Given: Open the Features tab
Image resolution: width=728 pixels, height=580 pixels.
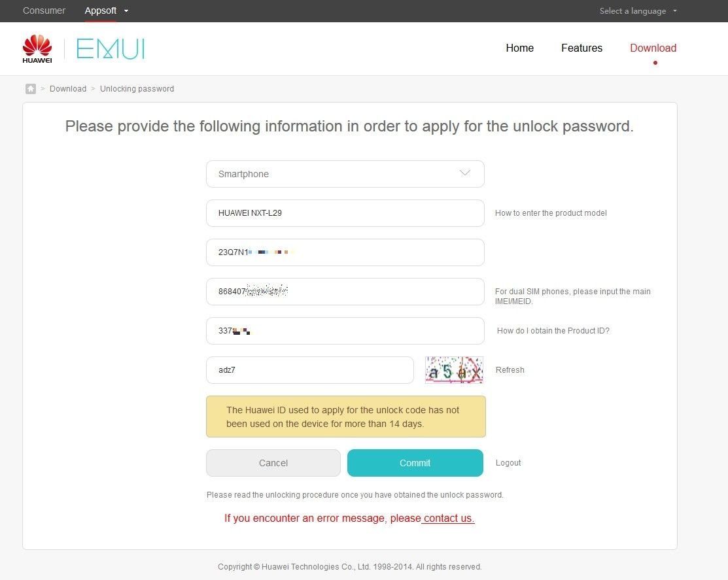Looking at the screenshot, I should point(581,48).
